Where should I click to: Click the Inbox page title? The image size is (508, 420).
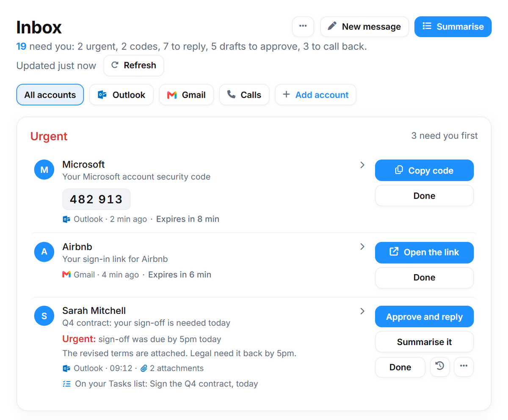[x=39, y=27]
